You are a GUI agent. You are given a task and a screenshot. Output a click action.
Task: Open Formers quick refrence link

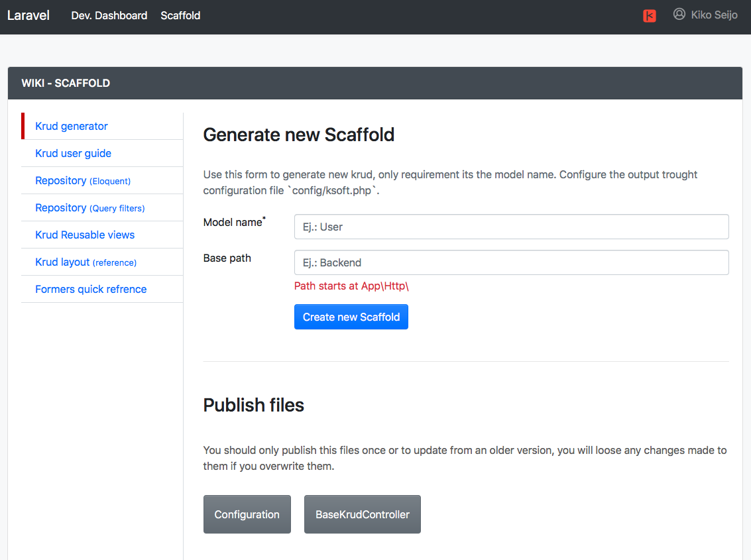click(x=91, y=289)
